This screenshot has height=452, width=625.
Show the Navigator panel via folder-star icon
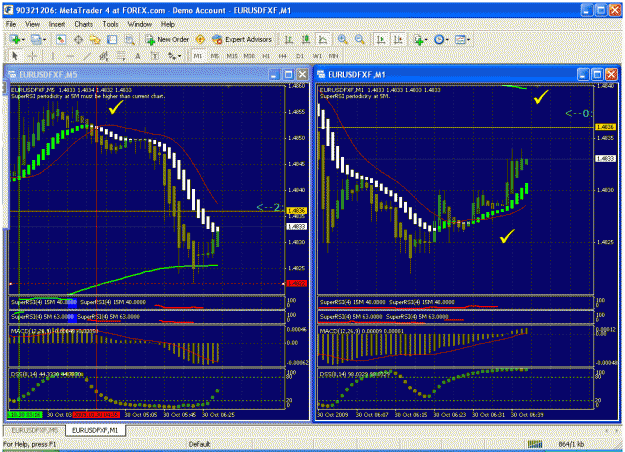[x=95, y=39]
